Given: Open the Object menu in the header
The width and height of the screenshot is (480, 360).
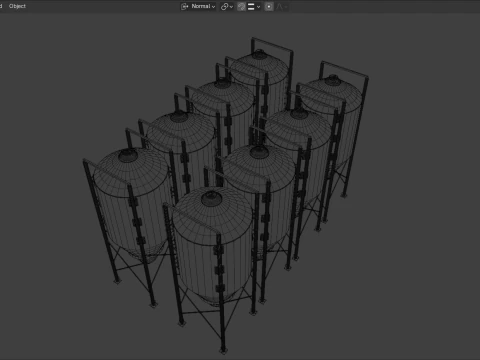Looking at the screenshot, I should (17, 6).
